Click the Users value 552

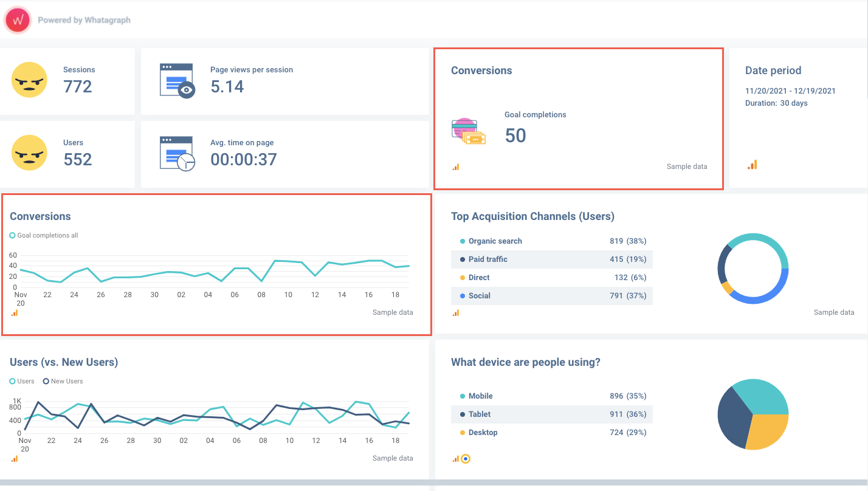point(78,160)
